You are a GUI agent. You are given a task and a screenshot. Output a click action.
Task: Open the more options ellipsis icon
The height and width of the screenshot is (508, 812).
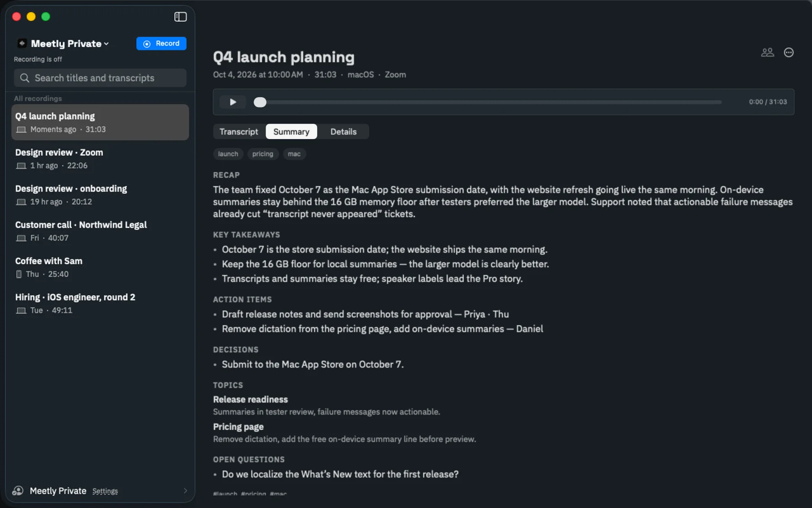coord(789,52)
